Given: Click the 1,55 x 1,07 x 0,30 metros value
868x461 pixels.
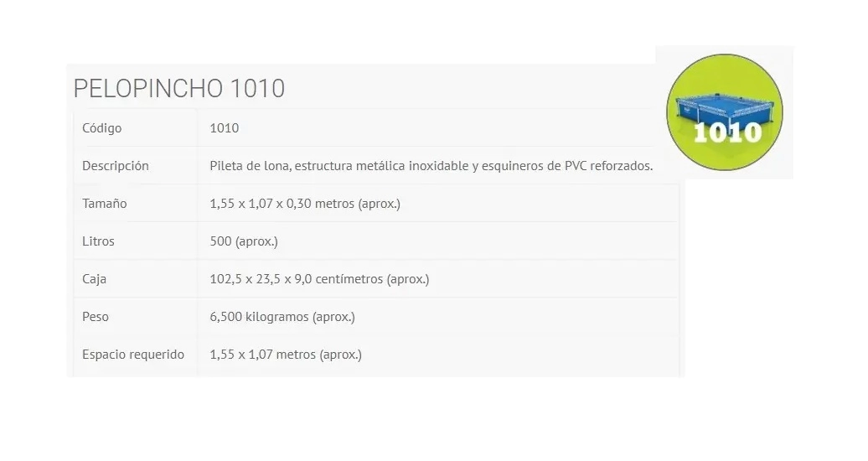Looking at the screenshot, I should tap(305, 204).
